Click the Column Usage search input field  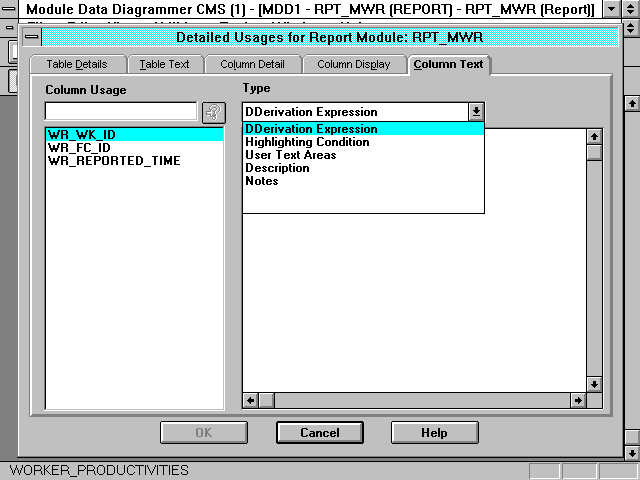point(121,112)
